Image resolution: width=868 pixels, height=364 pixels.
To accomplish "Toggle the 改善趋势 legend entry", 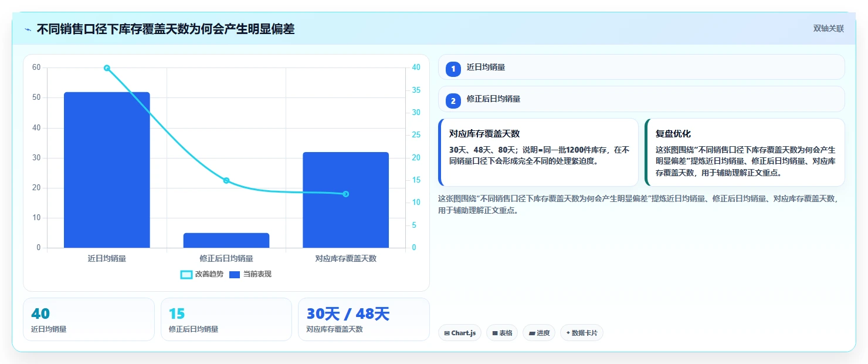I will (202, 274).
